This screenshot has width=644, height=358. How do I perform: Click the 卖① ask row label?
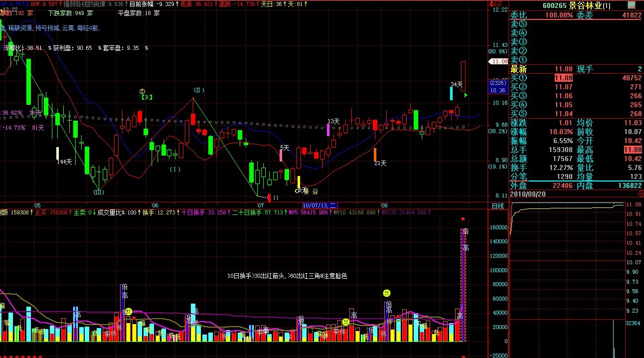click(518, 60)
